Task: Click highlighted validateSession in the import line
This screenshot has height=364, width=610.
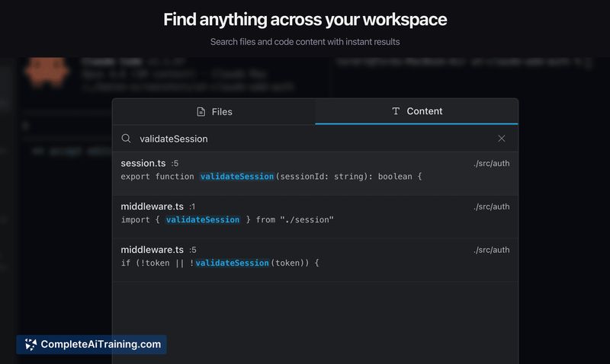Action: click(x=203, y=220)
